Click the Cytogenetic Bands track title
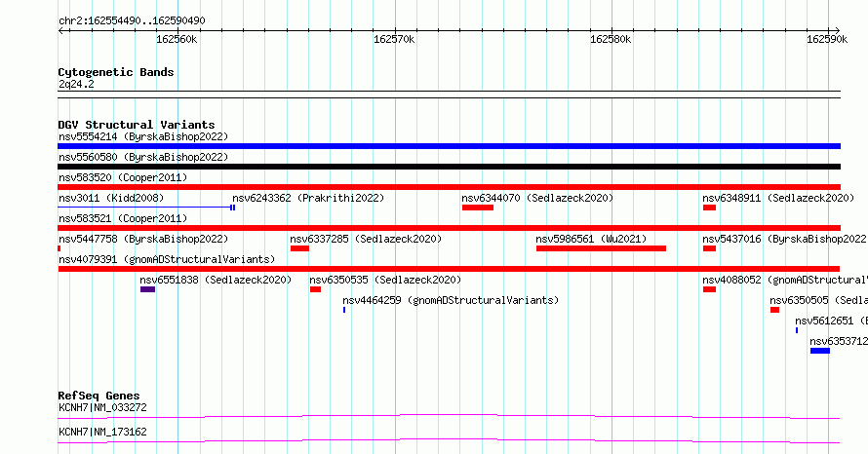 (116, 72)
